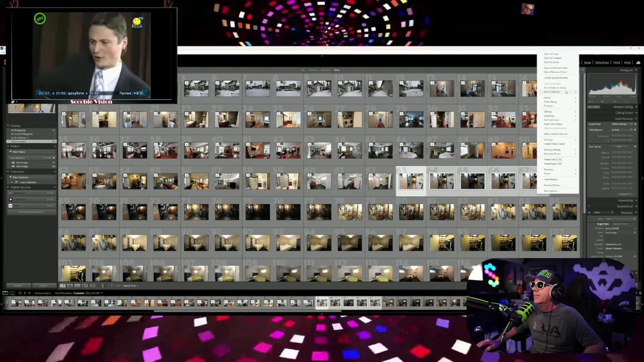Screen dimensions: 644x362
Task: Expand the Keywording panel
Action: [x=636, y=200]
